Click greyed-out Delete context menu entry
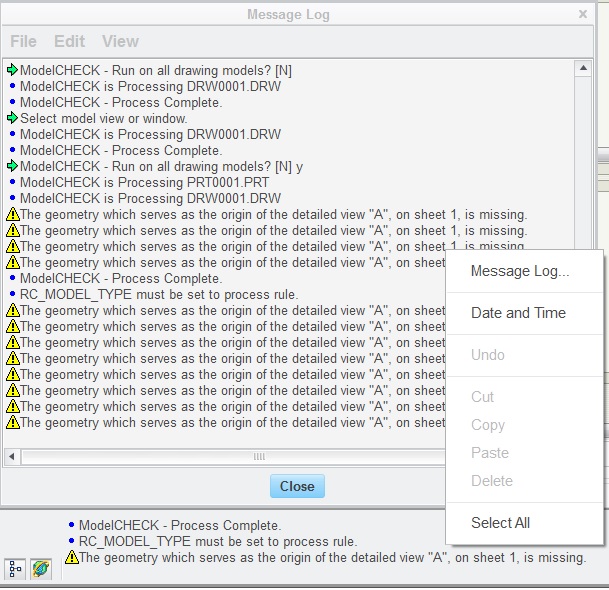This screenshot has height=590, width=609. coord(492,481)
